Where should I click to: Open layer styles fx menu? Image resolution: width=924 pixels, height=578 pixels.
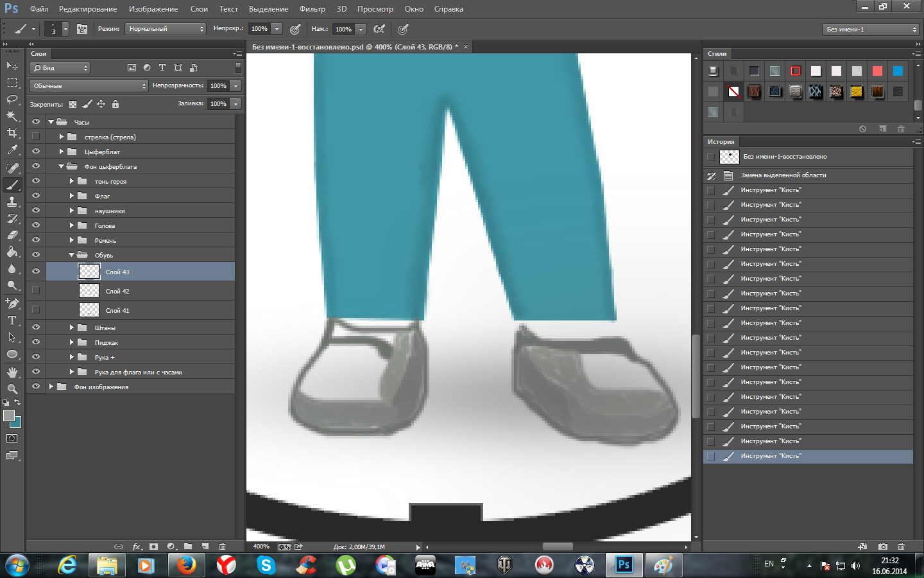[137, 547]
